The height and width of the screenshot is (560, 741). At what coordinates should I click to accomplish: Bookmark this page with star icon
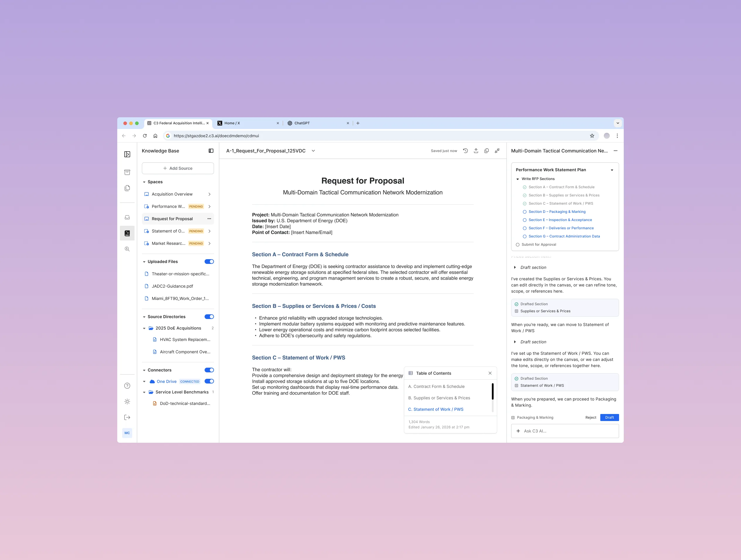coord(592,136)
